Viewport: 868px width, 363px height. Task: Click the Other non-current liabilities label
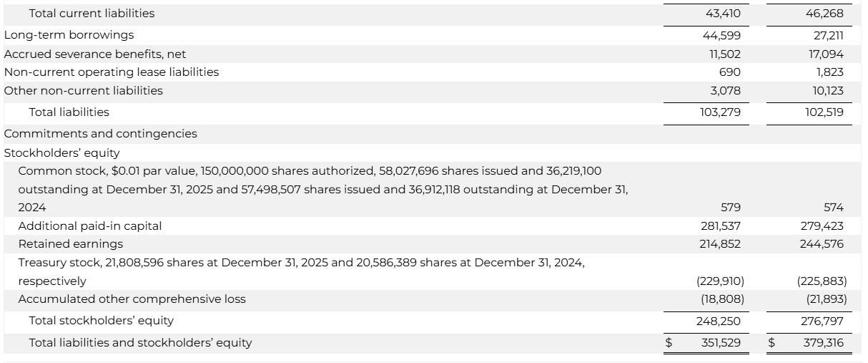click(x=84, y=91)
